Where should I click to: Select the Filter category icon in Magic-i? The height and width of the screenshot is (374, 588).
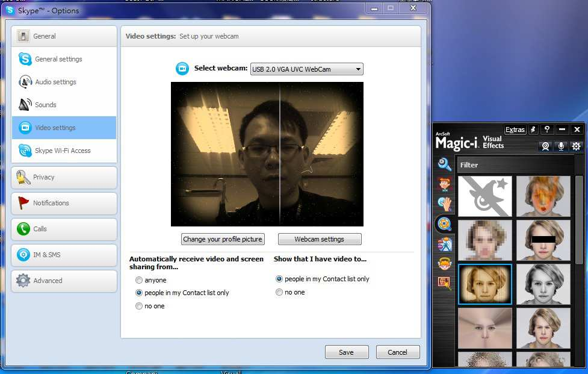pos(445,224)
